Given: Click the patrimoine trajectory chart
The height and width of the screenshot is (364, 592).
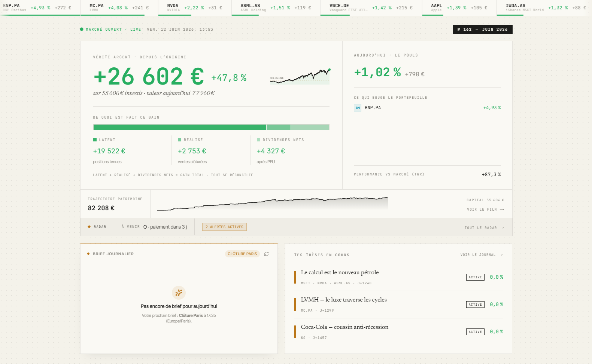Looking at the screenshot, I should click(272, 204).
